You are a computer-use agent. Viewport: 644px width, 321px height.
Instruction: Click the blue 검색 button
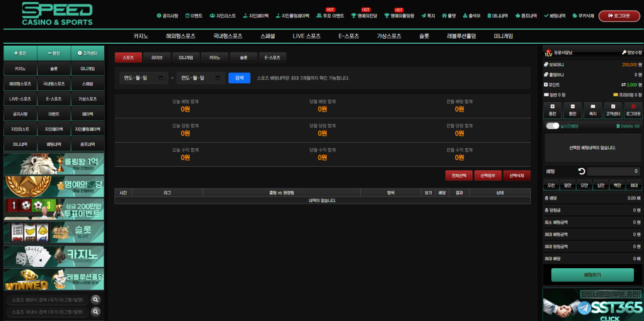(x=239, y=78)
